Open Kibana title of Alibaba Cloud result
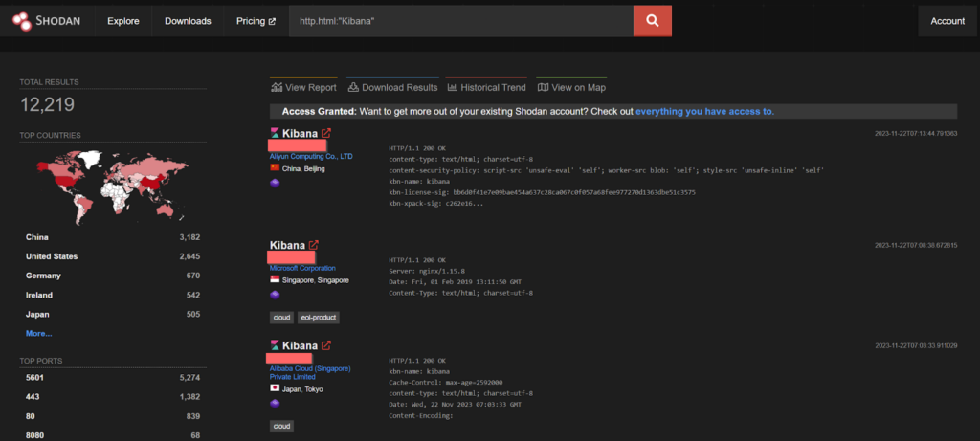This screenshot has height=441, width=980. [300, 345]
